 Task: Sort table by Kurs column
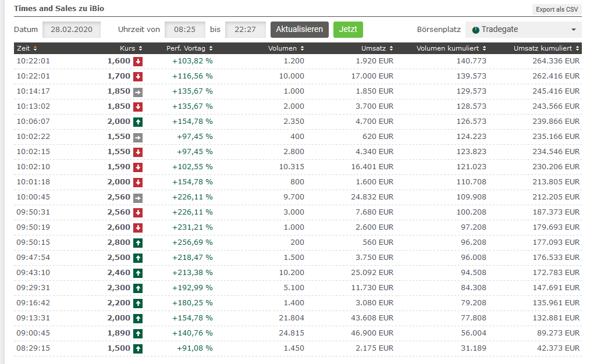[x=131, y=48]
